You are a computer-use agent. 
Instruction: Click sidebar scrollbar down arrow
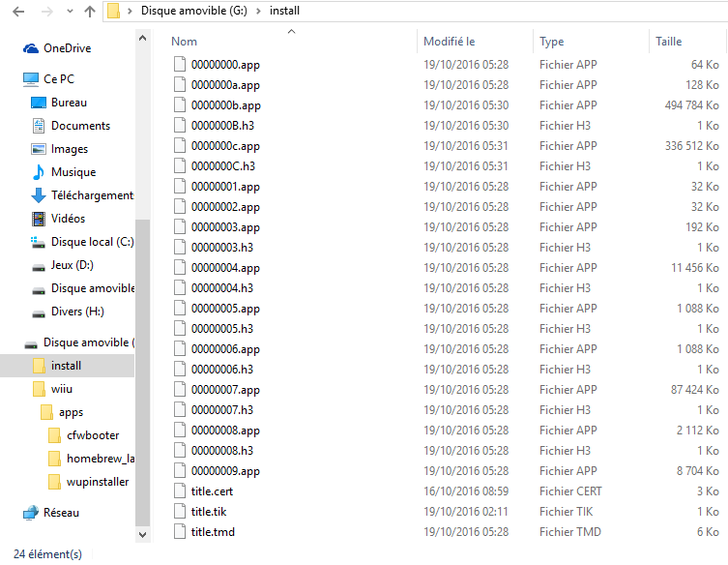point(142,534)
